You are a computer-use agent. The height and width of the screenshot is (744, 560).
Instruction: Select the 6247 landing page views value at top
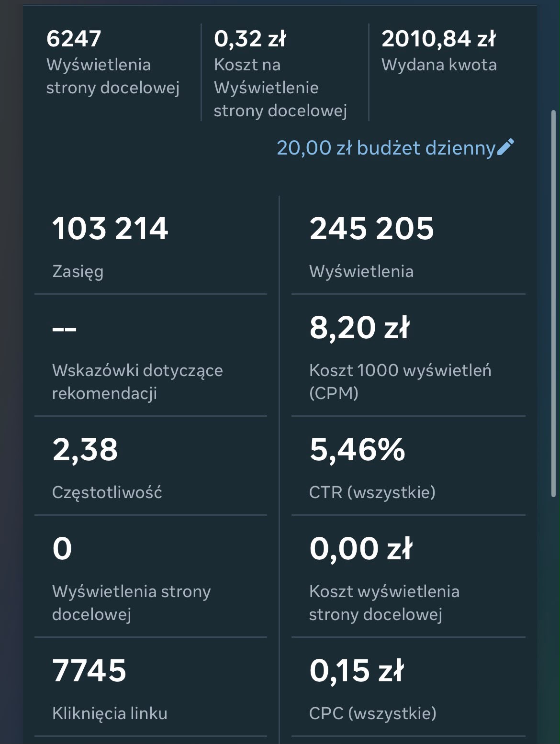[x=74, y=39]
